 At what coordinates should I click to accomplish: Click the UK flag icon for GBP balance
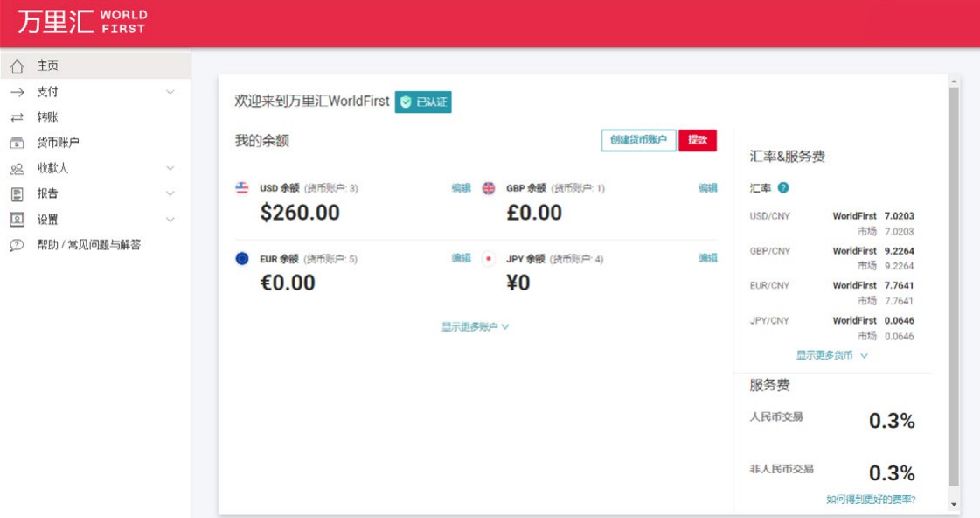pyautogui.click(x=489, y=187)
